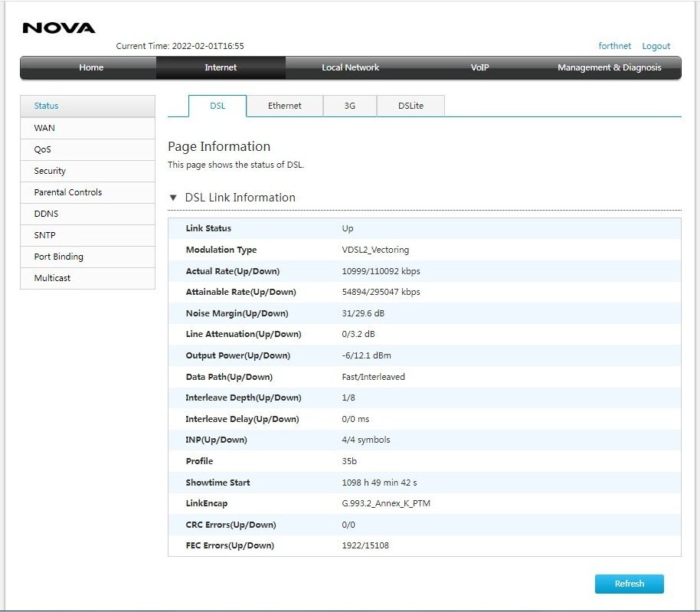Click LinkEncap value G.993.2_Annex_K_PTM

pos(386,503)
